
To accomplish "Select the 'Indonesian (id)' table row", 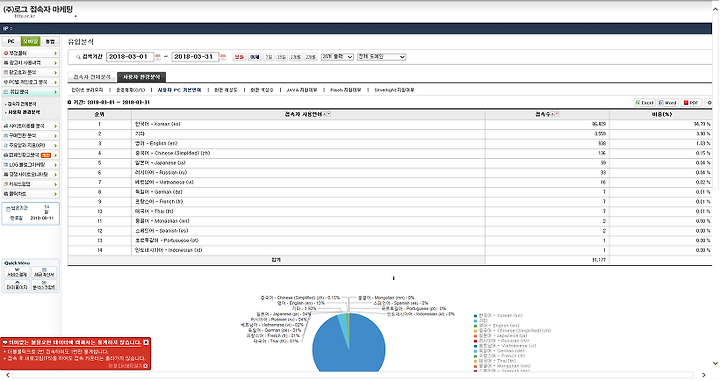I will click(389, 250).
